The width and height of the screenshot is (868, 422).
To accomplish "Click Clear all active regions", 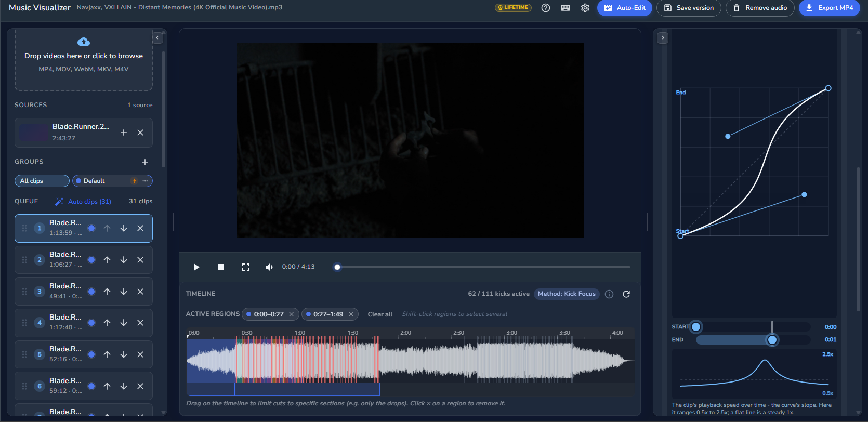I will pyautogui.click(x=380, y=314).
